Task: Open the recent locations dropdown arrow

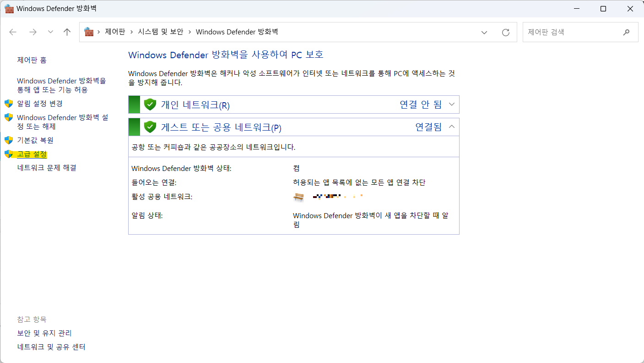Action: [x=50, y=32]
